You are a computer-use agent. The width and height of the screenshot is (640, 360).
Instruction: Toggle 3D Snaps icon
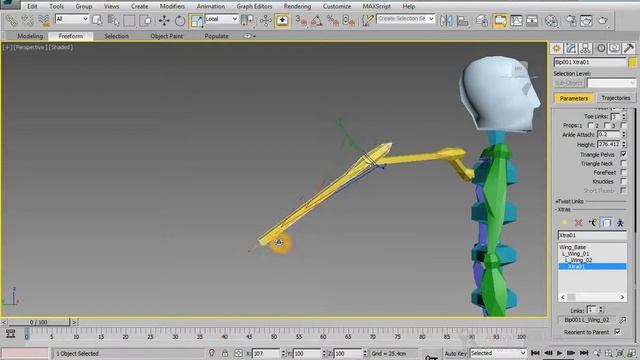coord(301,20)
